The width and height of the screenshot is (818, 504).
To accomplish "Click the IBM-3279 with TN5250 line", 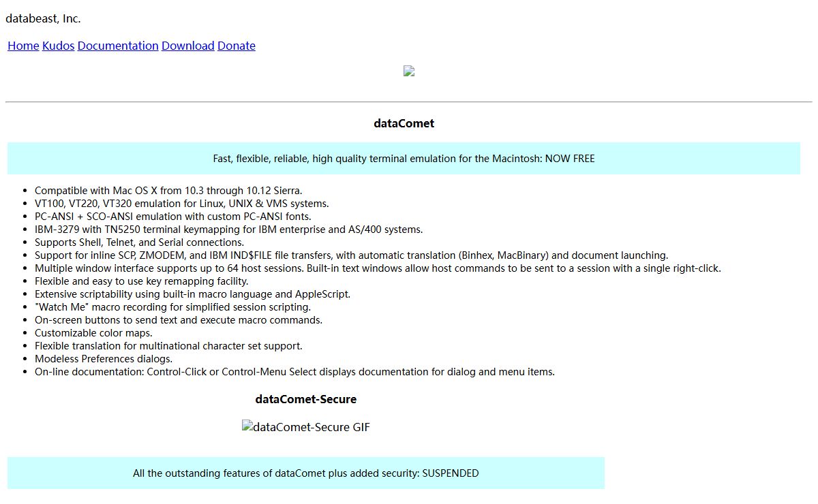I will pos(229,230).
